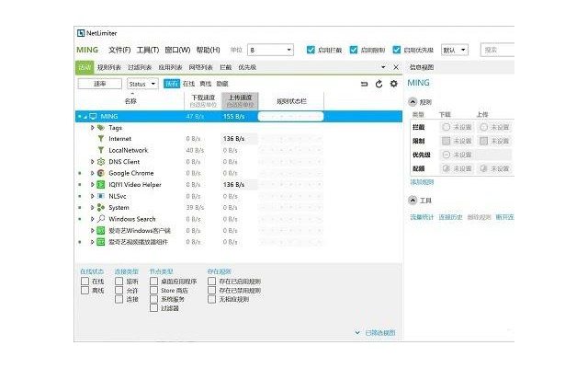Click the 配额 upload rule icon
The image size is (588, 368).
tap(484, 168)
